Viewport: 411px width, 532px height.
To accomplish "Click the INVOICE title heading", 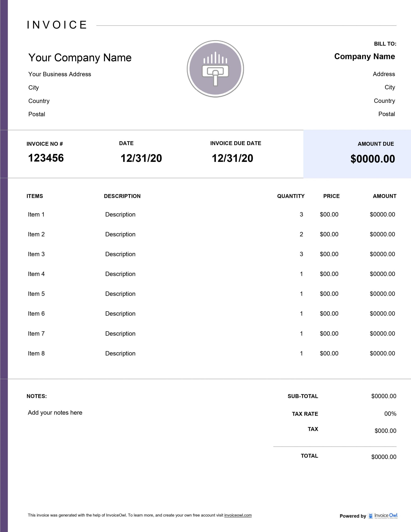I will [57, 25].
